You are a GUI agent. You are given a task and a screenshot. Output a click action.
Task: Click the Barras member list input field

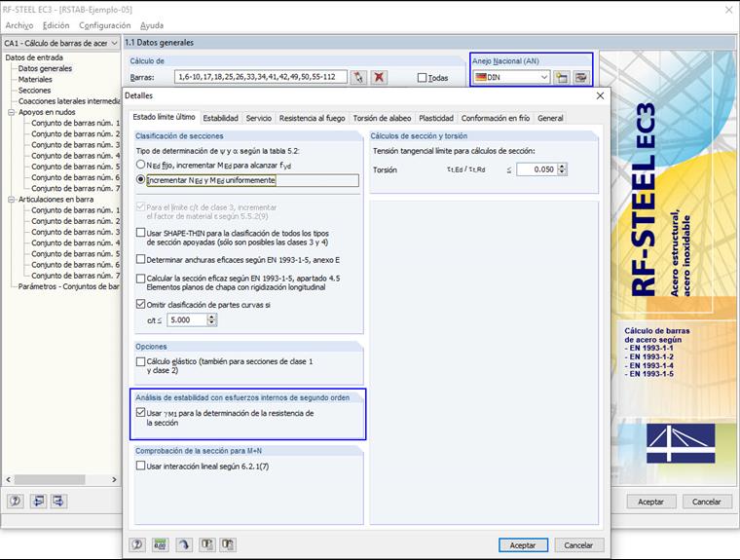[261, 77]
